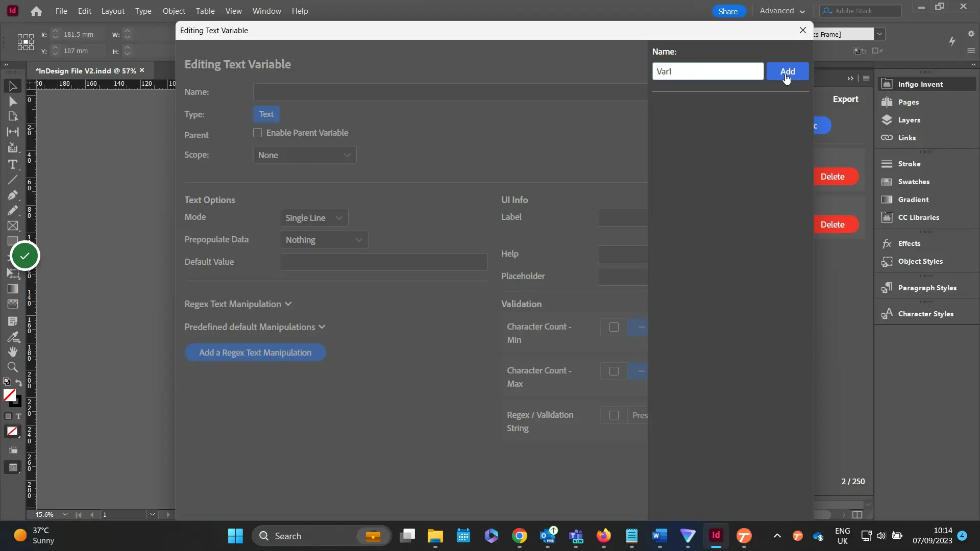Open the Links panel
The height and width of the screenshot is (551, 980).
pos(906,138)
